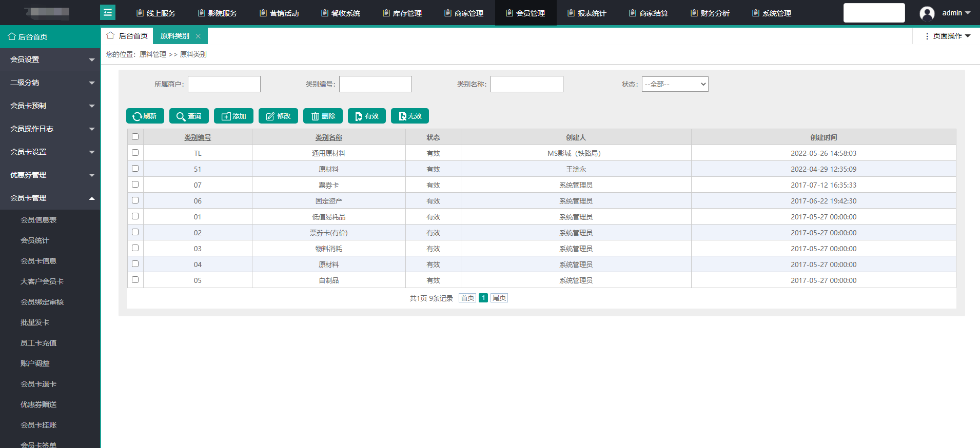980x448 pixels.
Task: Check the row with 类别编号 TL
Action: (135, 152)
